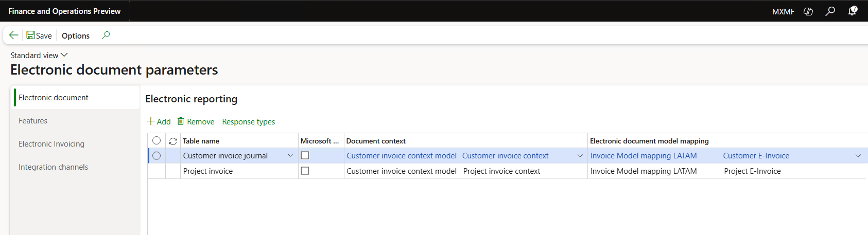Click the trash can icon of Remove

(181, 121)
